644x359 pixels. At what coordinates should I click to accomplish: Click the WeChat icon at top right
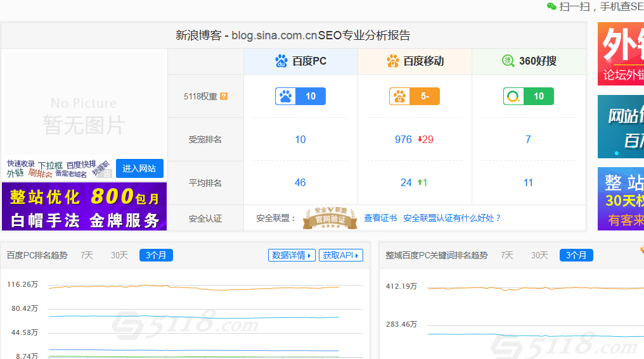(551, 6)
